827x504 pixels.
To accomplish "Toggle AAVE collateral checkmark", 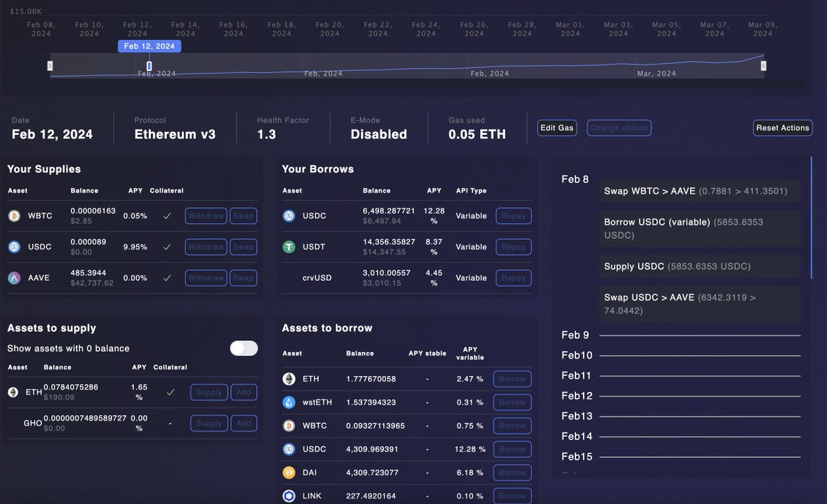I will 166,277.
